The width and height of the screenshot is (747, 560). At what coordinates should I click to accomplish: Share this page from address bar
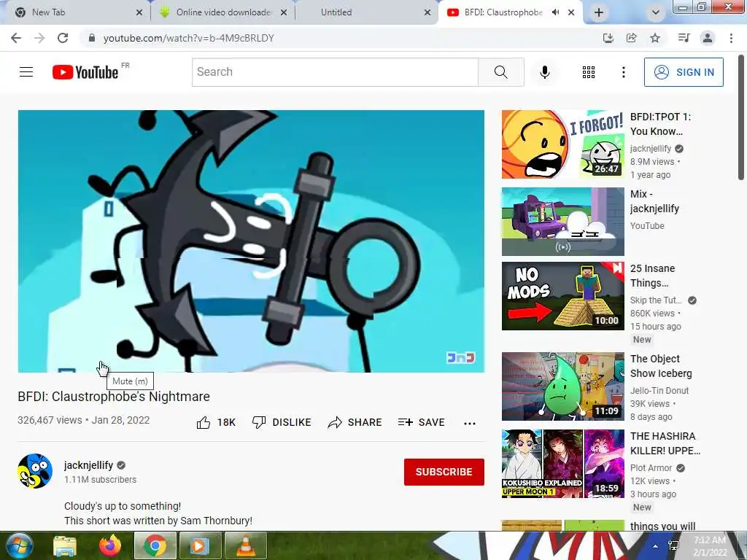631,38
